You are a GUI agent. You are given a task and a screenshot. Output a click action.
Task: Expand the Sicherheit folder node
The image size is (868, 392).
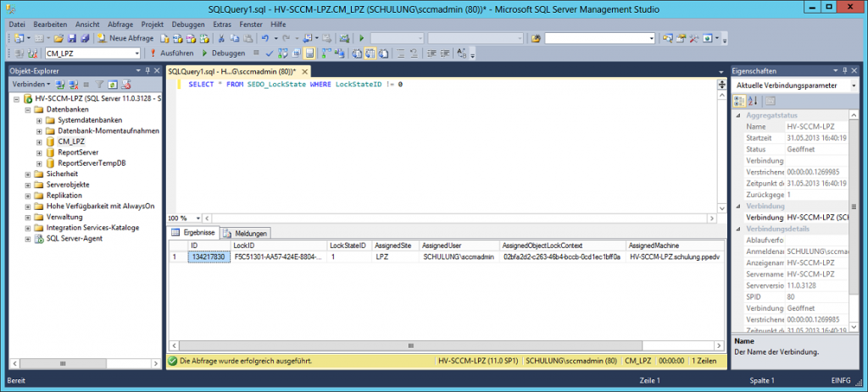click(x=28, y=174)
